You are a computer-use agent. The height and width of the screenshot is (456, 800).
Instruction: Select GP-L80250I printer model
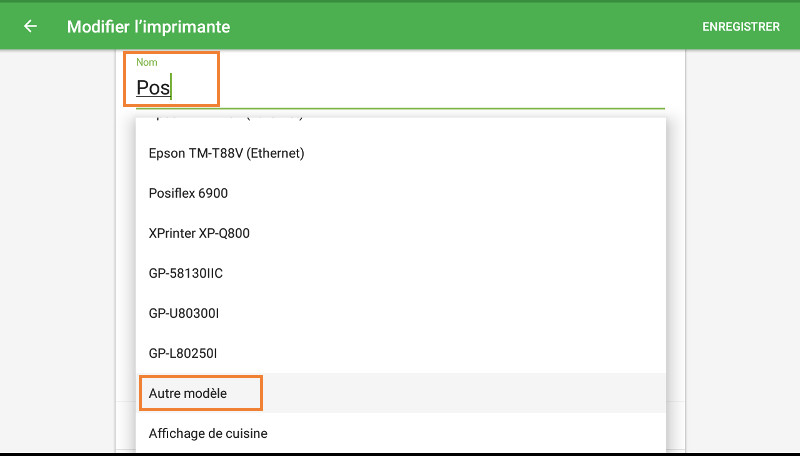183,353
